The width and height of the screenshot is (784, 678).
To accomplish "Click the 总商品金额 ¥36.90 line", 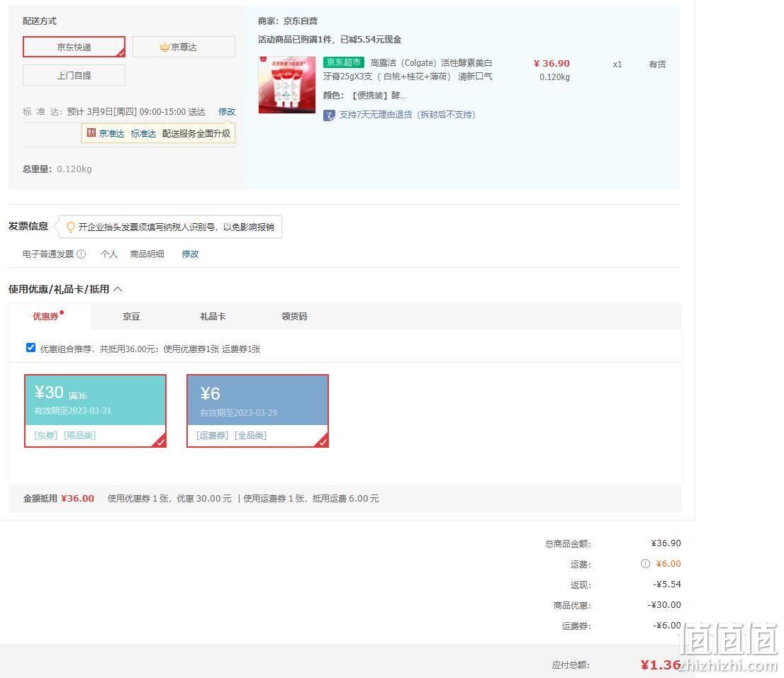I will tap(613, 543).
